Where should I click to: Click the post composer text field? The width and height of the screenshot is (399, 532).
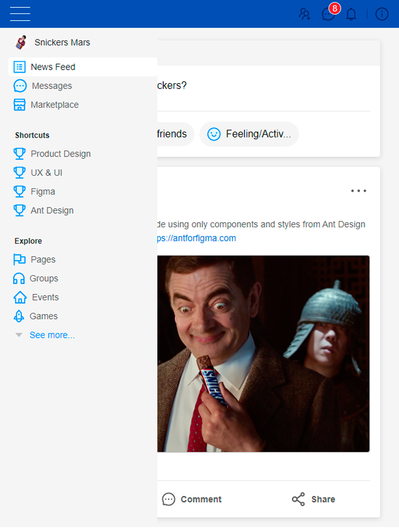pos(263,85)
